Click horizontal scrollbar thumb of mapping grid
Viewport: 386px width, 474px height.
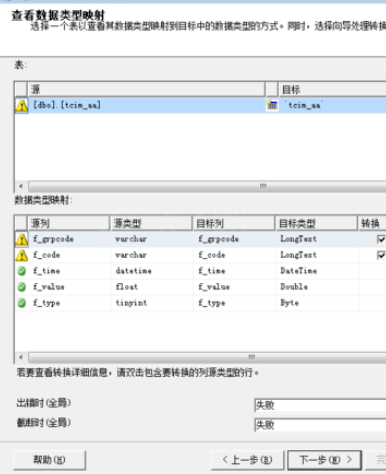point(207,357)
